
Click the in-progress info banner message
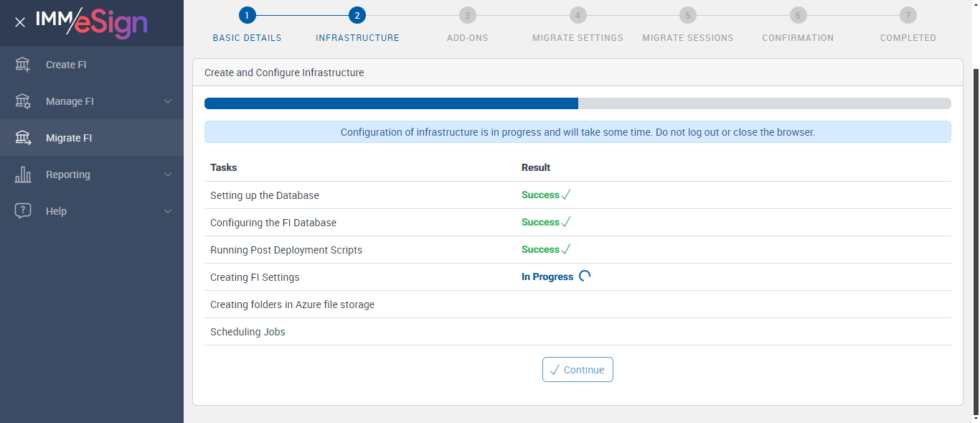[578, 132]
